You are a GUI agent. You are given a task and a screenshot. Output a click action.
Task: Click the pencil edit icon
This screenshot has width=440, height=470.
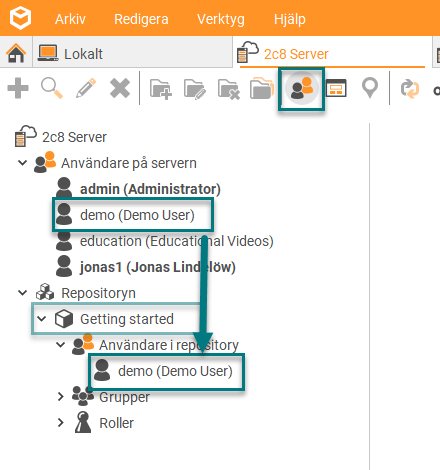pos(86,88)
